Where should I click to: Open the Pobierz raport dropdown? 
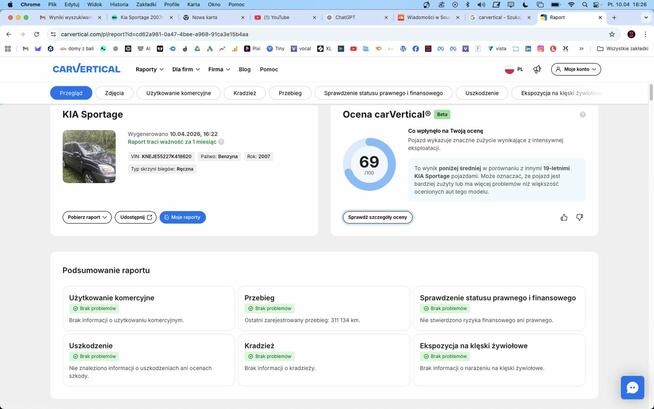coord(87,217)
